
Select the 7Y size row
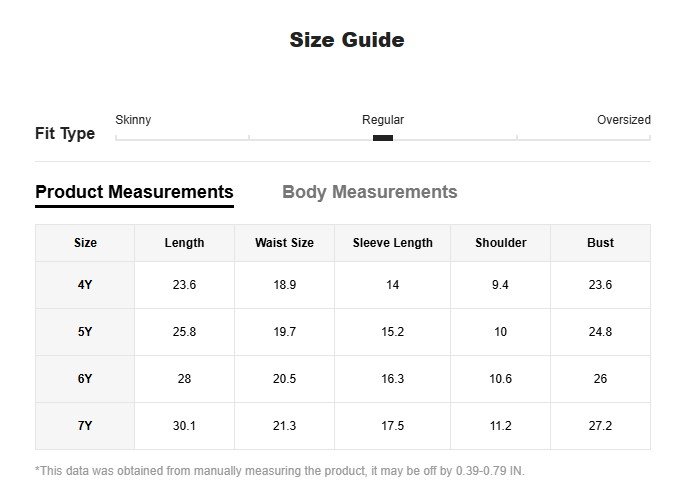point(85,426)
